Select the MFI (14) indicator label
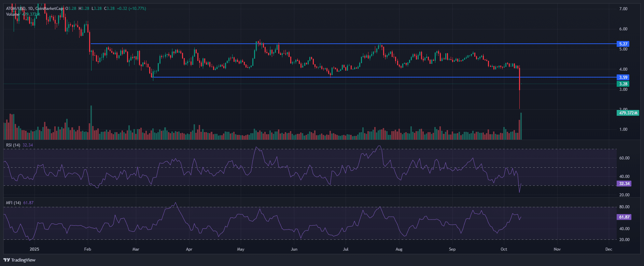The width and height of the screenshot is (644, 266). click(13, 203)
